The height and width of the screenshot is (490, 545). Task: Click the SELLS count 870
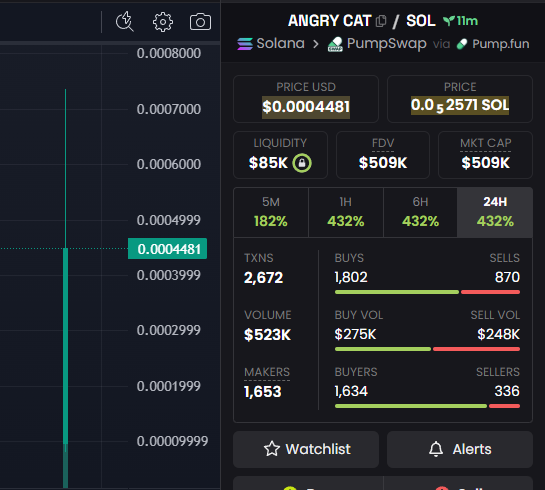click(507, 277)
